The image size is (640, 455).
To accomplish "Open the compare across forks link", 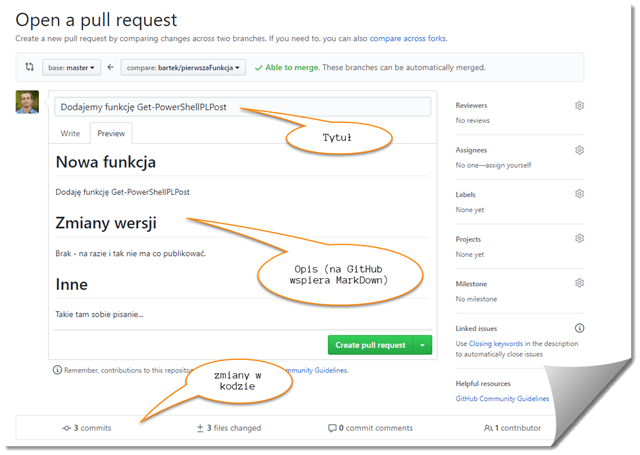I will (407, 38).
